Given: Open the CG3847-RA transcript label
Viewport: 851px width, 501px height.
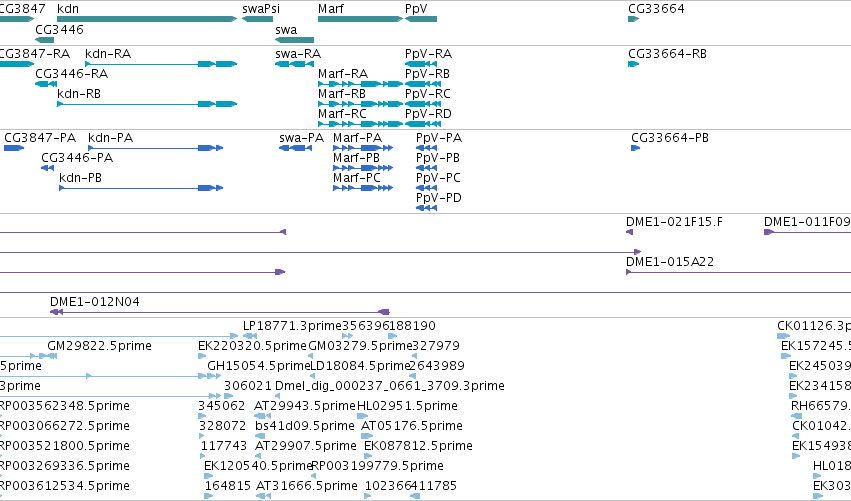Looking at the screenshot, I should point(35,54).
